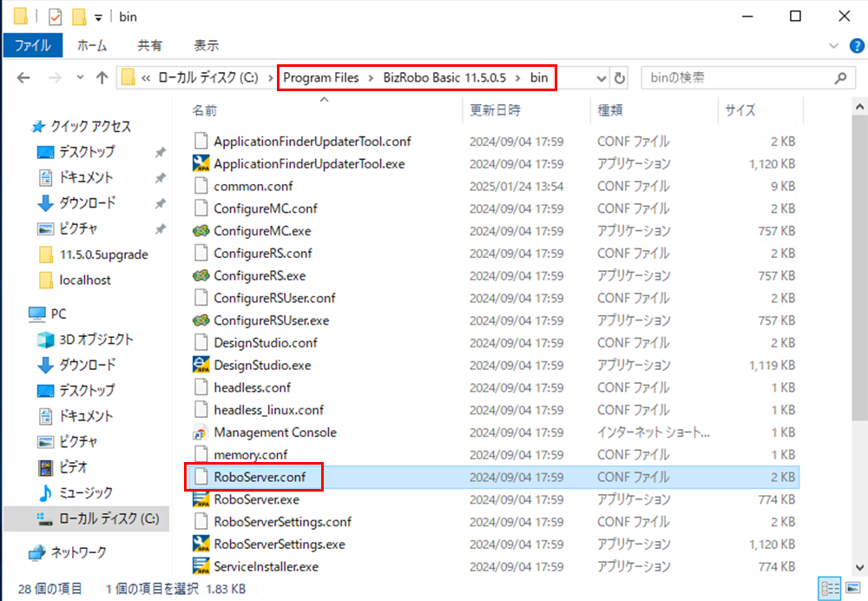
Task: Go up one folder level
Action: [102, 77]
